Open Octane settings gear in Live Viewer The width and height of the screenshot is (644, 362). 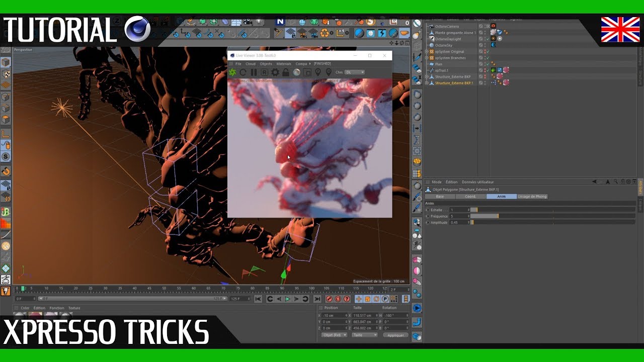[275, 72]
